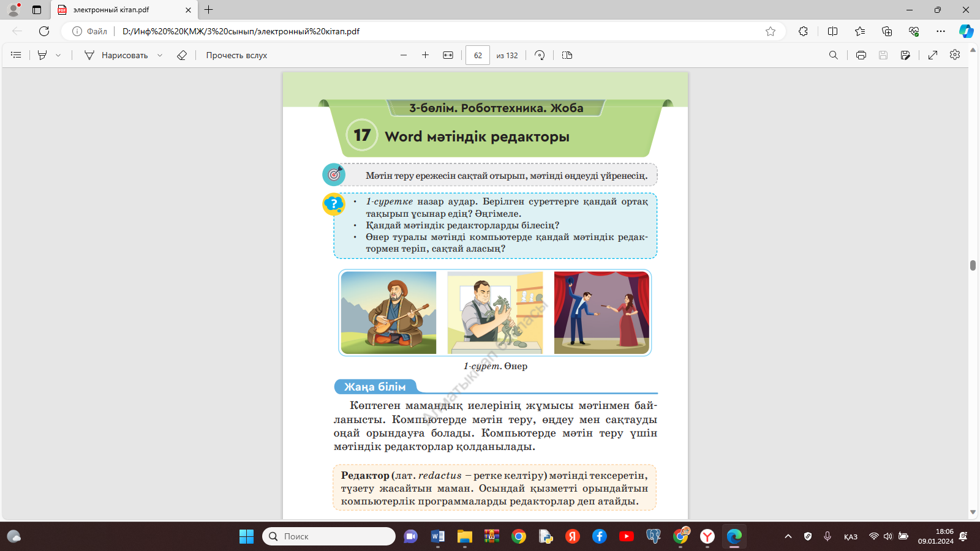Click the sculptor illustration

496,313
